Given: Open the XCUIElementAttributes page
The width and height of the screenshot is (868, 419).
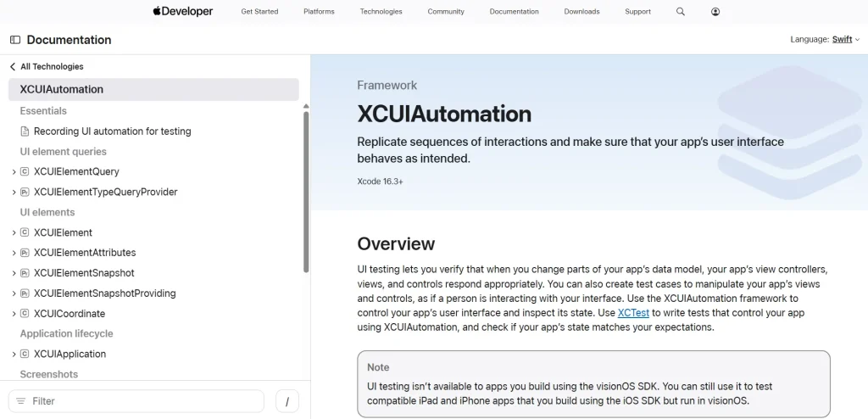Looking at the screenshot, I should (85, 253).
